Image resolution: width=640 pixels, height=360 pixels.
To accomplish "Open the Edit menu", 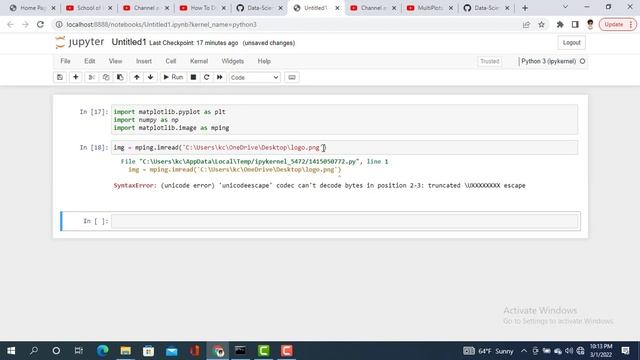I will click(89, 61).
